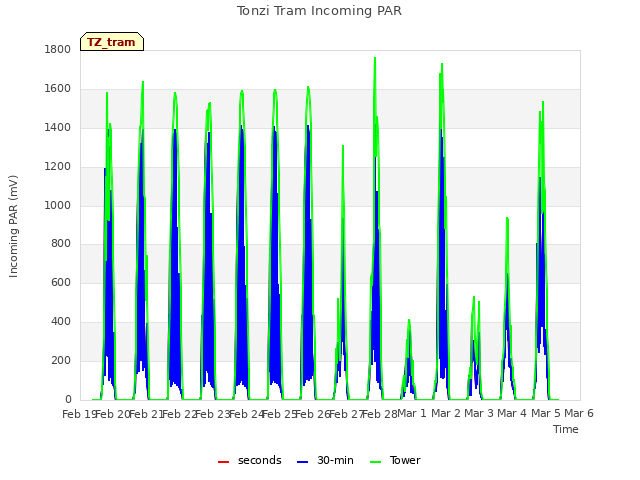Viewport: 640px width, 480px height.
Task: Click the '200' y-axis tick label
Action: pyautogui.click(x=61, y=361)
